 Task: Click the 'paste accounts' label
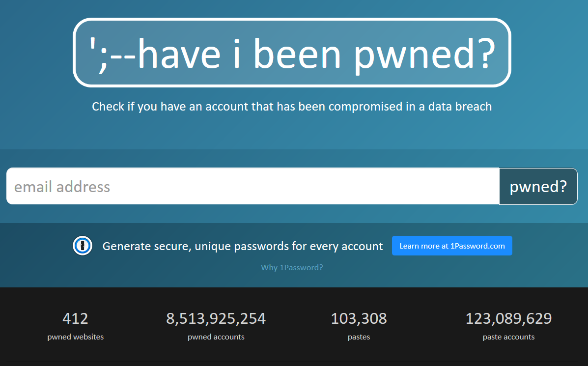coord(508,337)
